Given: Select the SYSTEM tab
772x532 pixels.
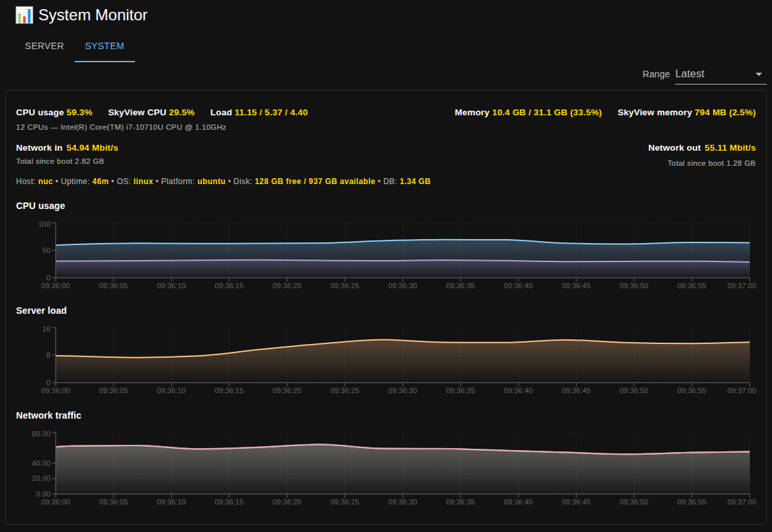Looking at the screenshot, I should pos(104,47).
